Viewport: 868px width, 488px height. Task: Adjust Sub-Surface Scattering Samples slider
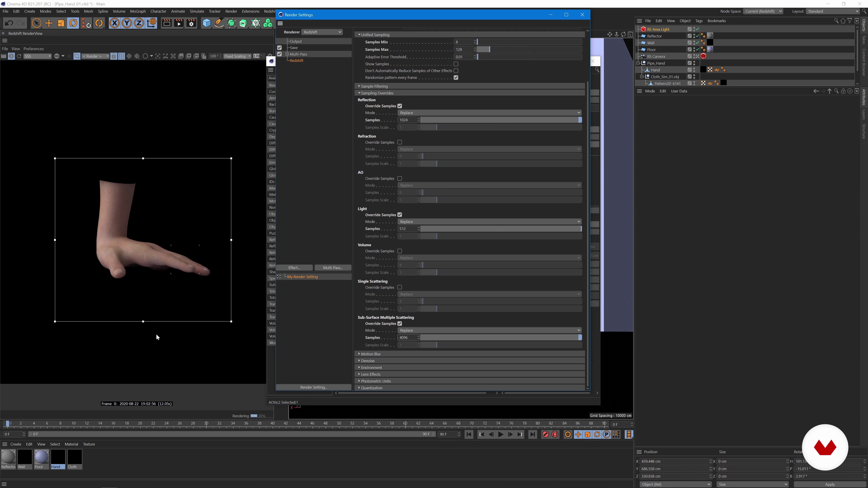pyautogui.click(x=501, y=338)
